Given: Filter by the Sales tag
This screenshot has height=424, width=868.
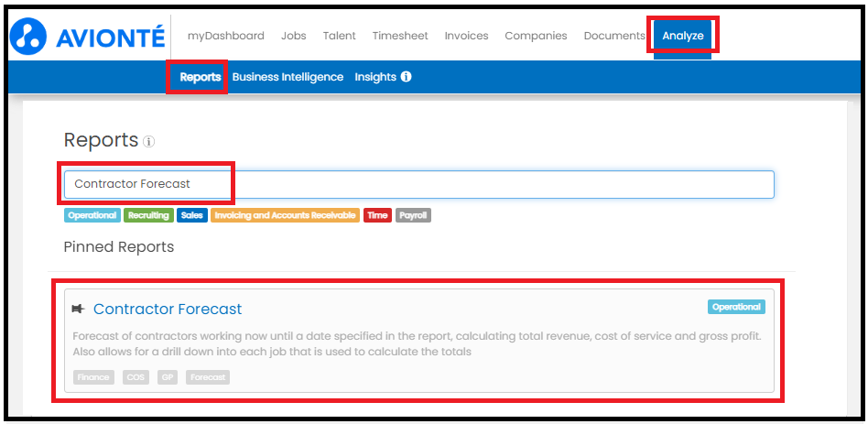Looking at the screenshot, I should 191,215.
